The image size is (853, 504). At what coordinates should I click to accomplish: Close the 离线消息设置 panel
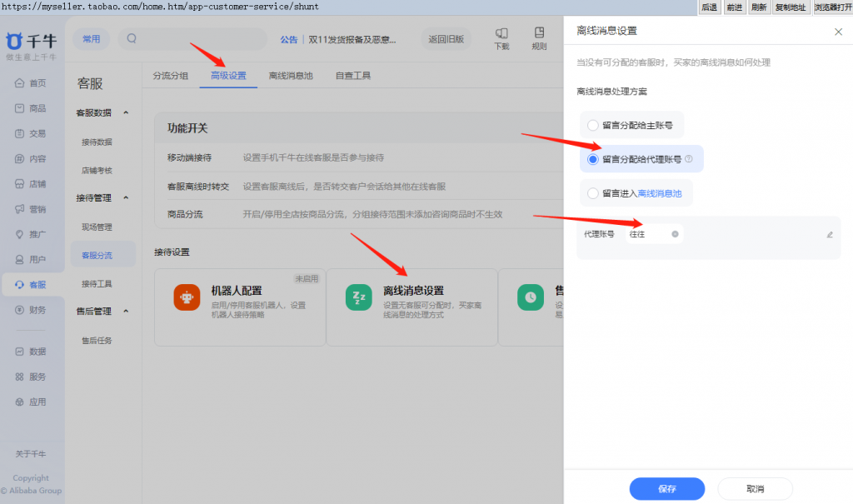tap(838, 32)
